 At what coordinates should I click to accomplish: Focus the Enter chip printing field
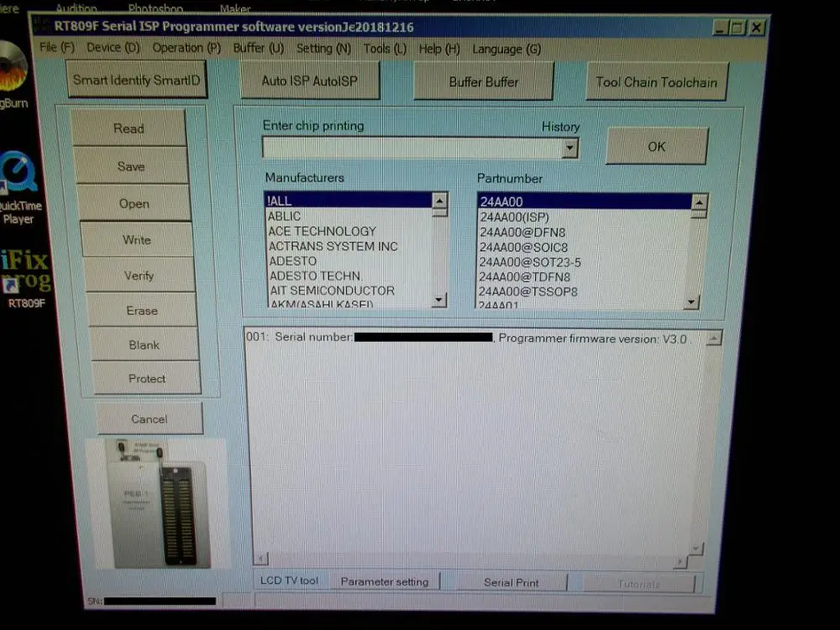412,148
